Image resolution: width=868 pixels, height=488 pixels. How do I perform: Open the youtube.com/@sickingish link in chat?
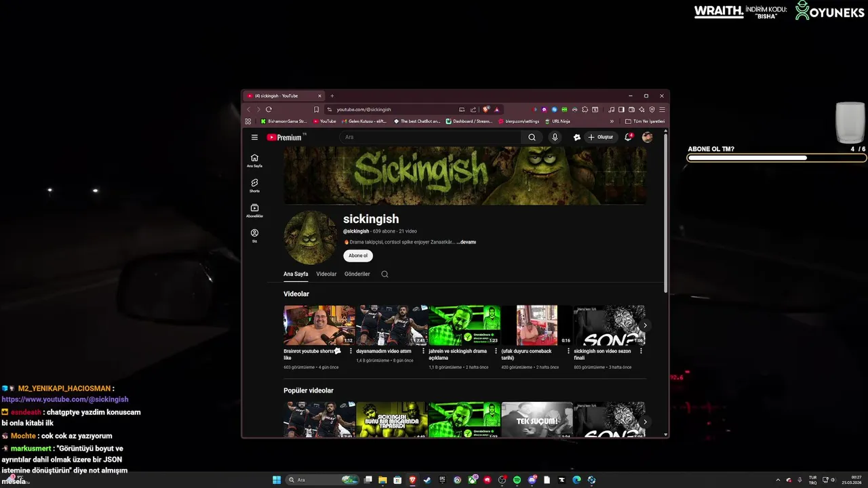pyautogui.click(x=65, y=400)
